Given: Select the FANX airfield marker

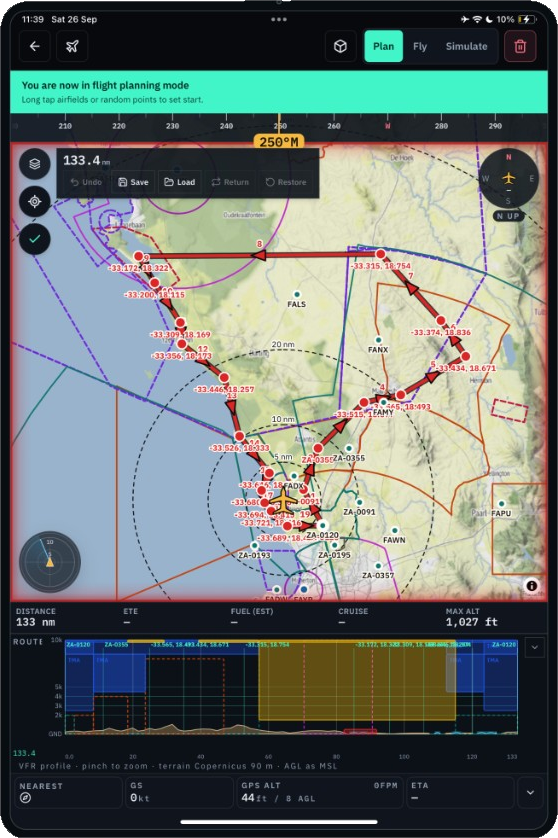Looking at the screenshot, I should (x=378, y=340).
